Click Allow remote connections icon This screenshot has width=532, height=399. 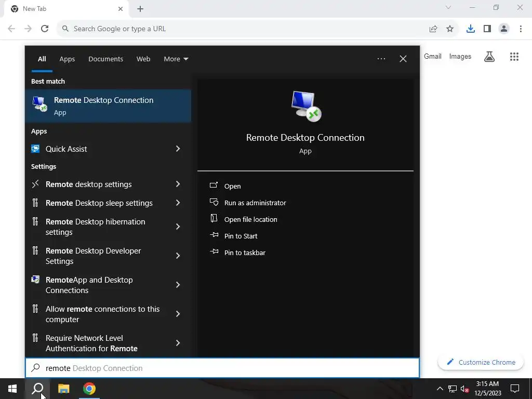[35, 309]
